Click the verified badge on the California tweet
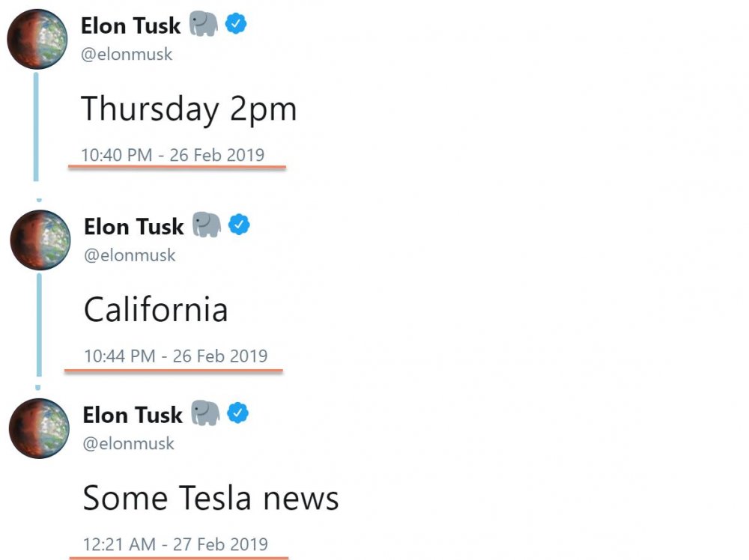The image size is (749, 560). pyautogui.click(x=239, y=225)
